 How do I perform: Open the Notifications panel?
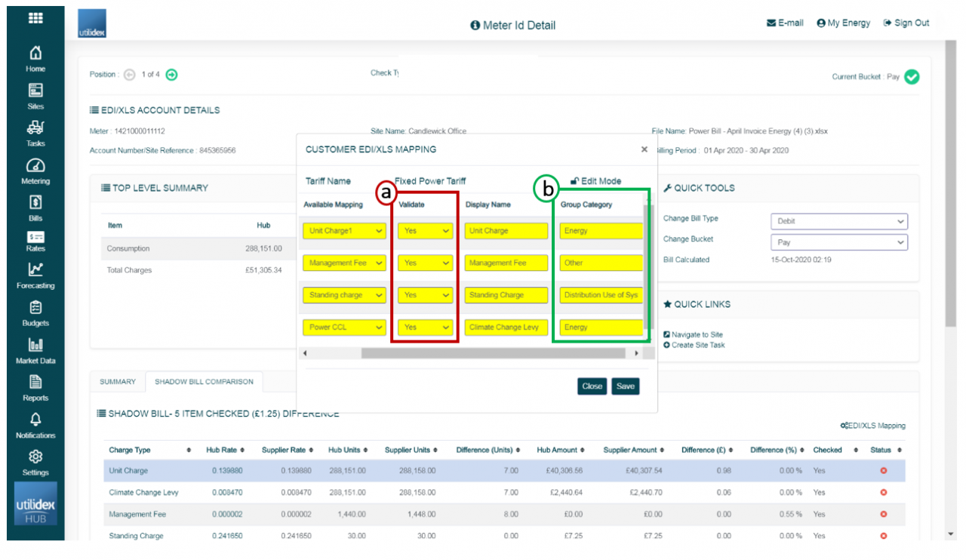click(x=35, y=424)
